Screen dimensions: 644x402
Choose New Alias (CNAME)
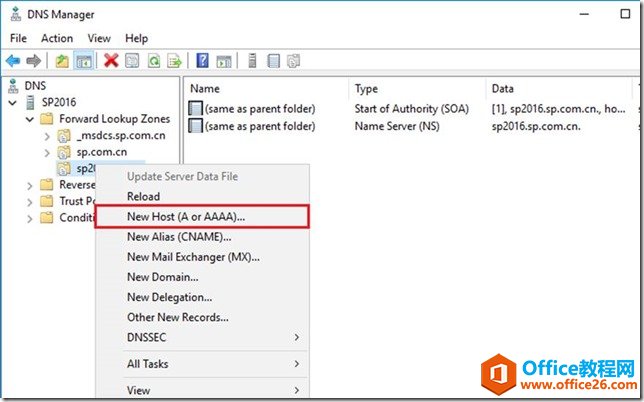pos(202,237)
